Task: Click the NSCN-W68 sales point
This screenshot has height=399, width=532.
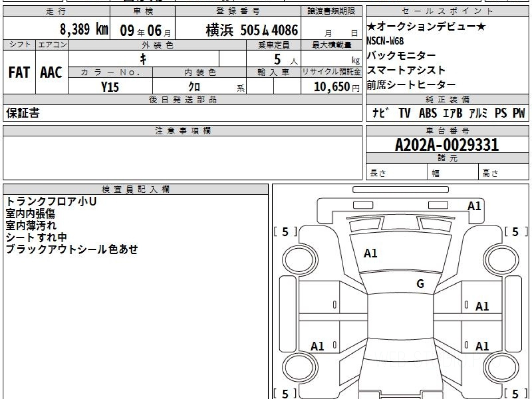Action: click(385, 41)
